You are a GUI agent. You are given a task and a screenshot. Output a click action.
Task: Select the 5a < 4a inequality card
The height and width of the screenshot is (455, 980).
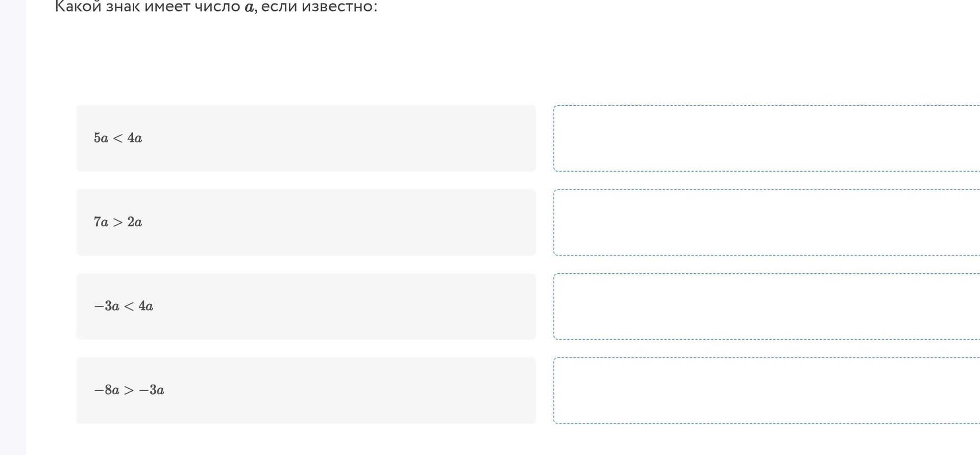coord(306,138)
